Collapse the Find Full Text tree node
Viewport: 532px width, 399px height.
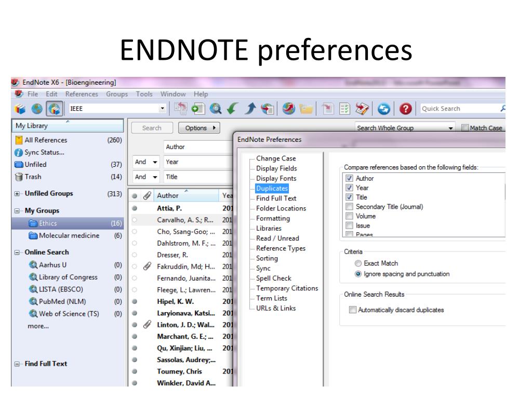pos(17,364)
